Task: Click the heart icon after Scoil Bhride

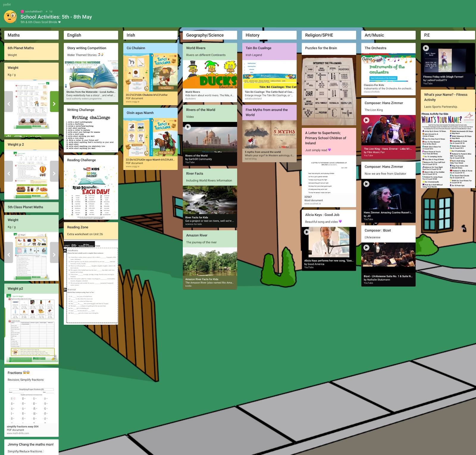Action: 59,22
